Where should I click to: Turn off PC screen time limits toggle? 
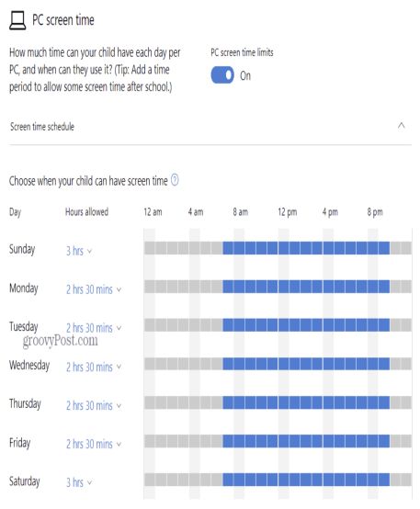(x=222, y=75)
